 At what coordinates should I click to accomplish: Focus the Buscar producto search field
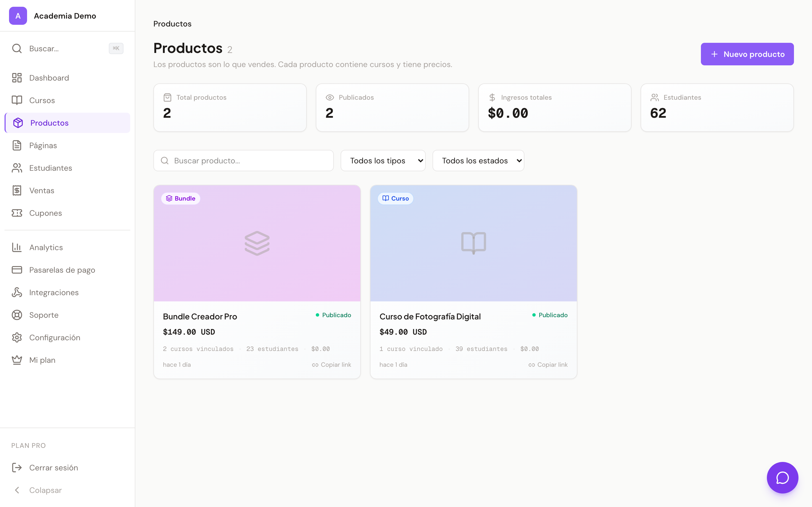tap(243, 160)
